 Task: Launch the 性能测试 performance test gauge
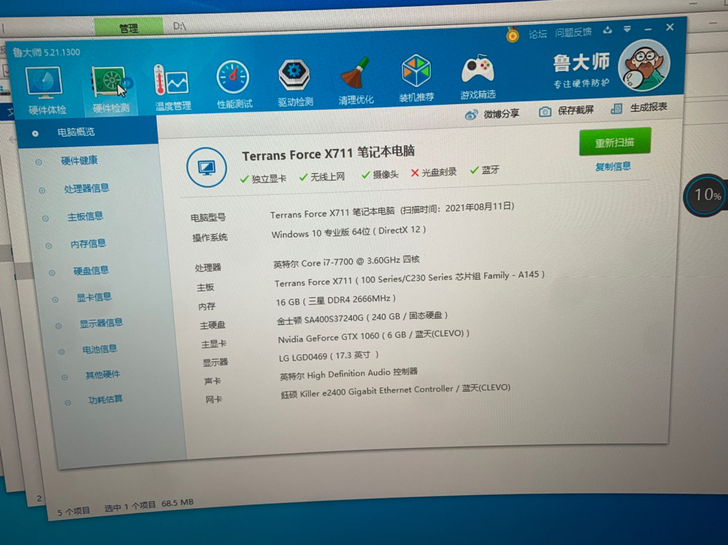[234, 84]
